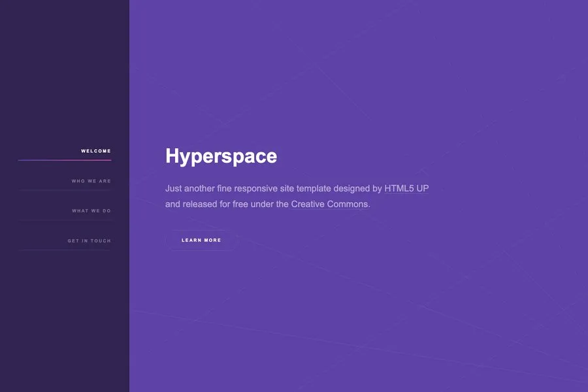The width and height of the screenshot is (588, 392).
Task: Click the words Creative Commons
Action: (330, 204)
